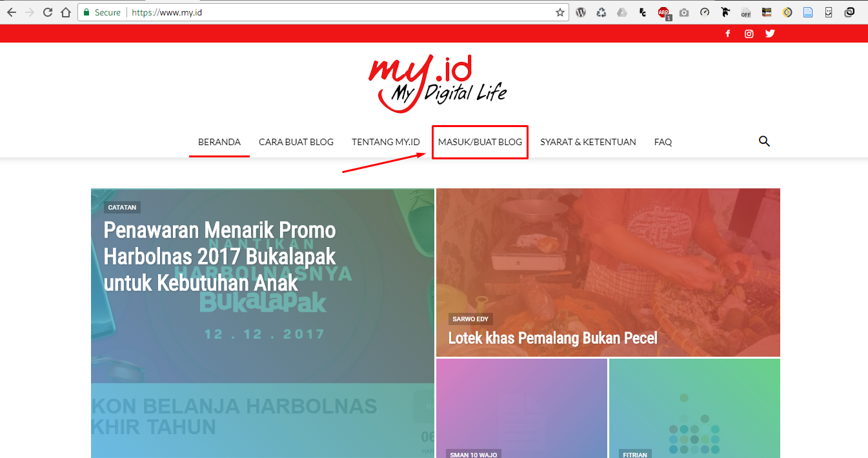Open the Adblock Plus extension

pos(663,12)
